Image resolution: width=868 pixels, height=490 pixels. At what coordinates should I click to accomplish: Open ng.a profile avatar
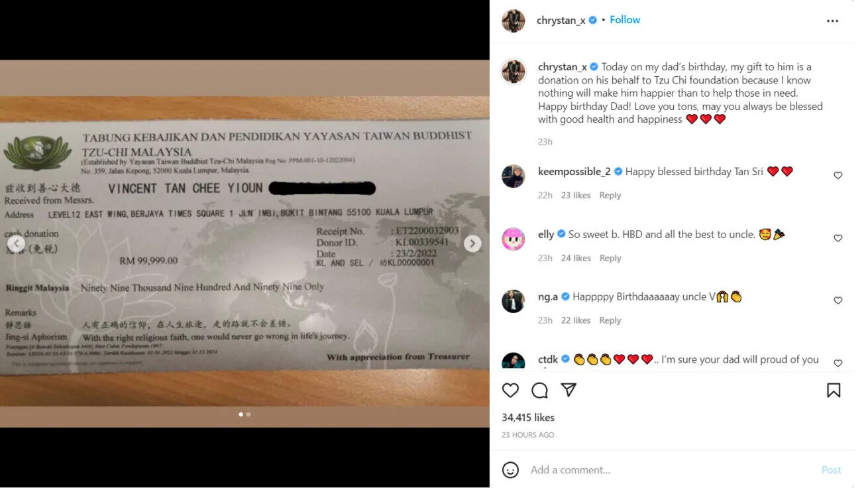click(514, 301)
